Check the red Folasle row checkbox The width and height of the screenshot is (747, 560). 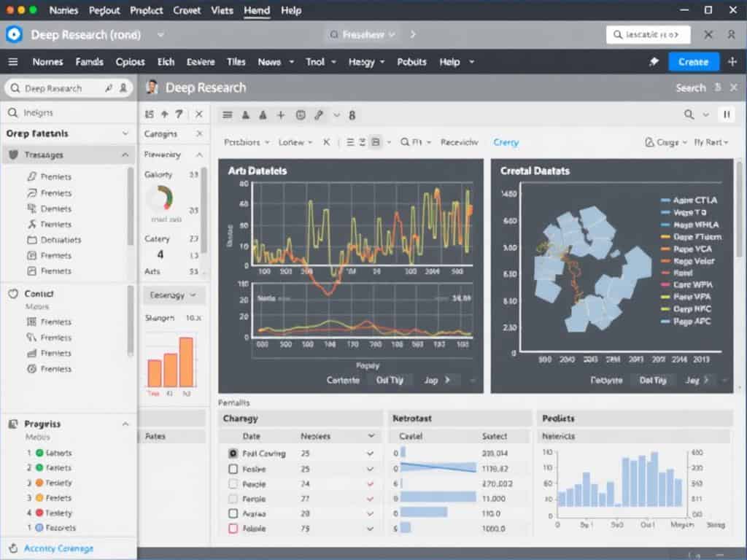click(x=233, y=528)
